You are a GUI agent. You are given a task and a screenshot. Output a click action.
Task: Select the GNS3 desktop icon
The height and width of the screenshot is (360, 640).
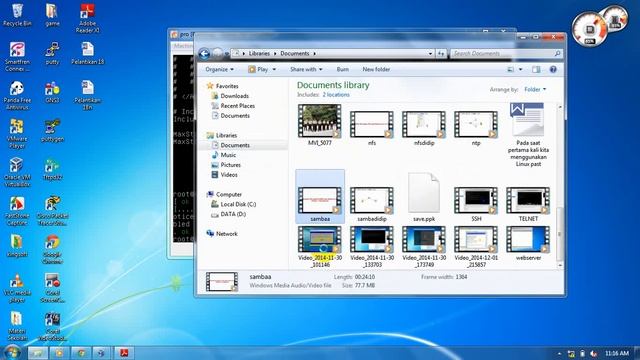52,92
